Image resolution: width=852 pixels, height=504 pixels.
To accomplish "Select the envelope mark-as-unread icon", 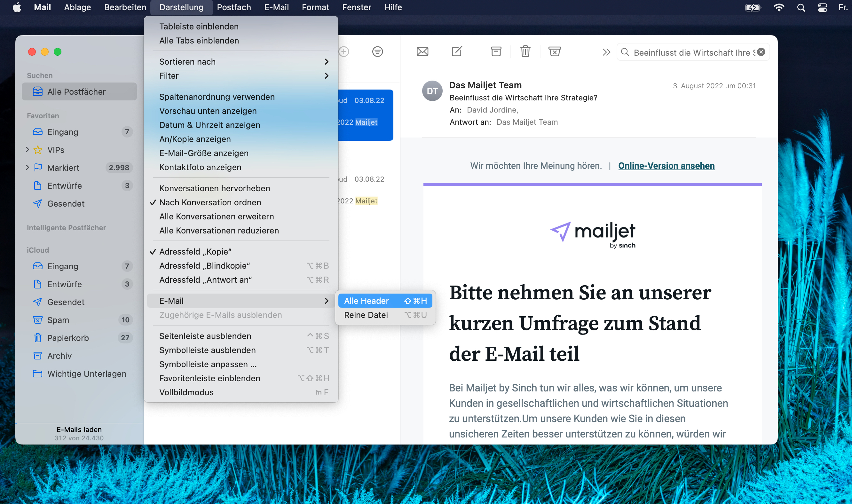I will tap(422, 51).
